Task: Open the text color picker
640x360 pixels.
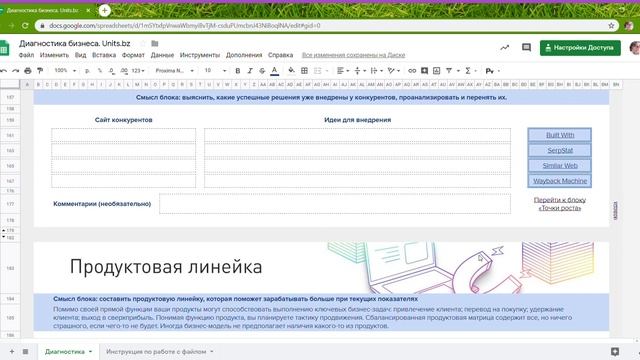Action: click(x=275, y=71)
